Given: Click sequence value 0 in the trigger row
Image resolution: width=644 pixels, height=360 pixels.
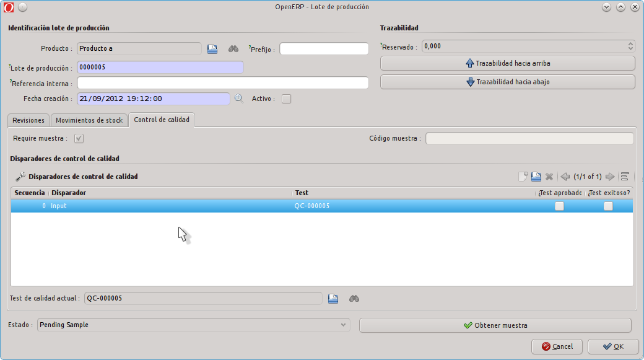Looking at the screenshot, I should coord(44,206).
